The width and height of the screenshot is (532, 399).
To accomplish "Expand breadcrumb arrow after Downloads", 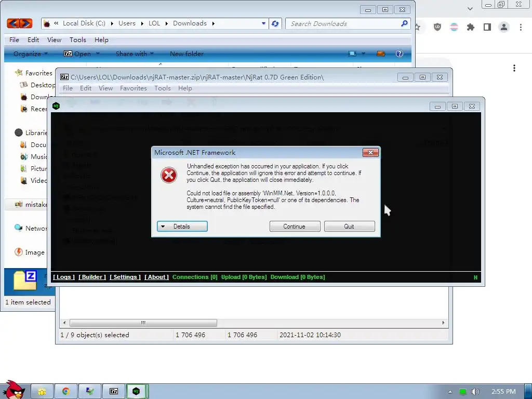I will pyautogui.click(x=214, y=23).
